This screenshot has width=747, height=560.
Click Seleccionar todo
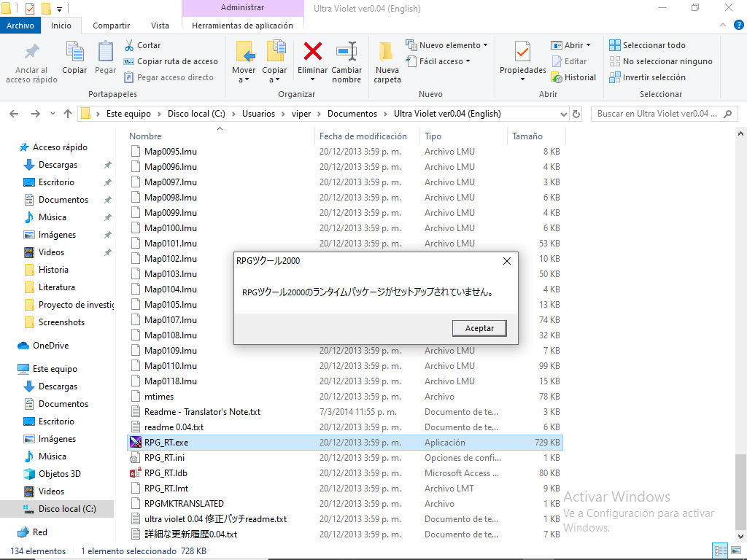click(648, 45)
